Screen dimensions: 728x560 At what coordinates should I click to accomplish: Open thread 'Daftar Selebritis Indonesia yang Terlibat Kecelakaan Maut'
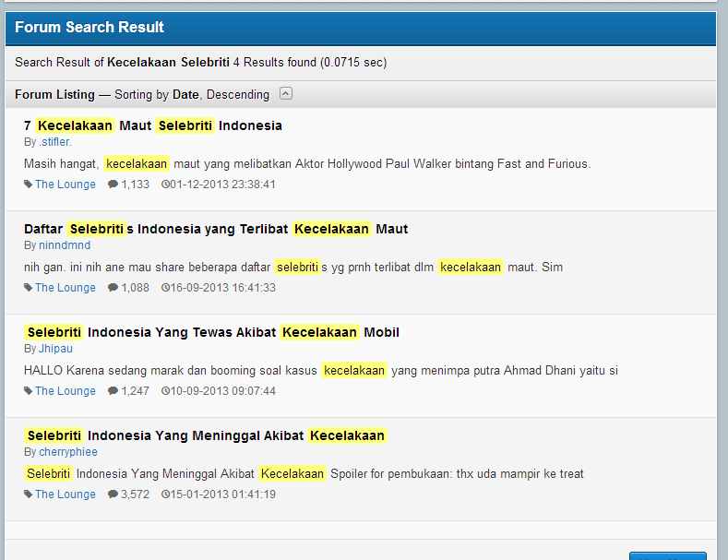[x=216, y=229]
